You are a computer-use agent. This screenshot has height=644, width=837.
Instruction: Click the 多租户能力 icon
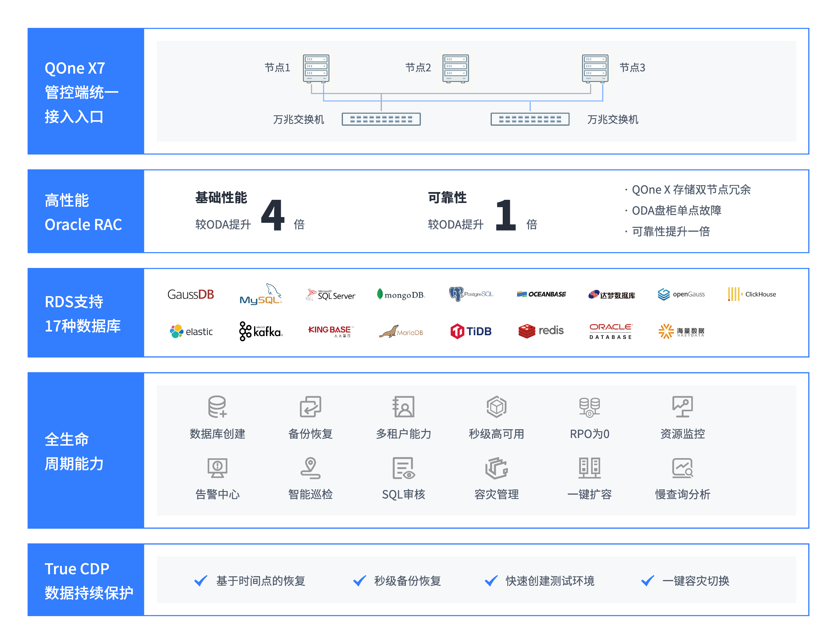click(403, 406)
